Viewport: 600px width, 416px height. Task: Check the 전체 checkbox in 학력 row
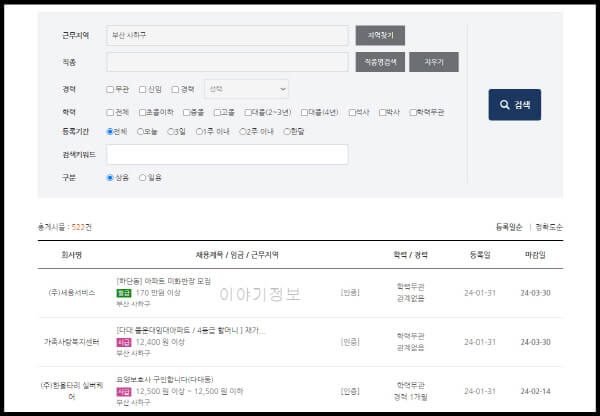click(110, 113)
